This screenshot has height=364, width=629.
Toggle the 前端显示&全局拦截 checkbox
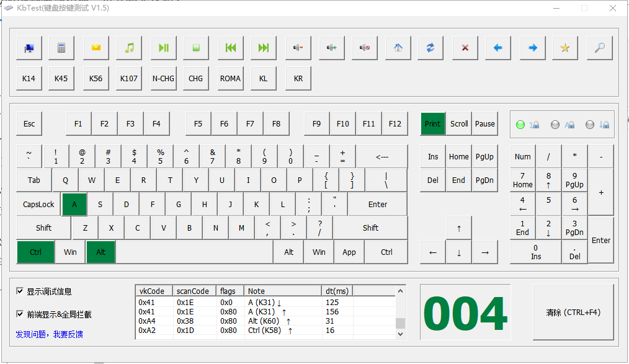[20, 314]
